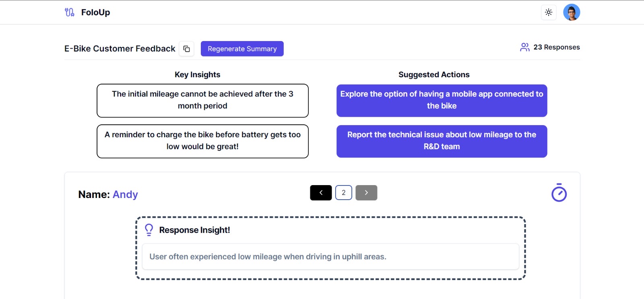Click the uphill low mileage insight text
This screenshot has height=299, width=644.
coord(268,257)
